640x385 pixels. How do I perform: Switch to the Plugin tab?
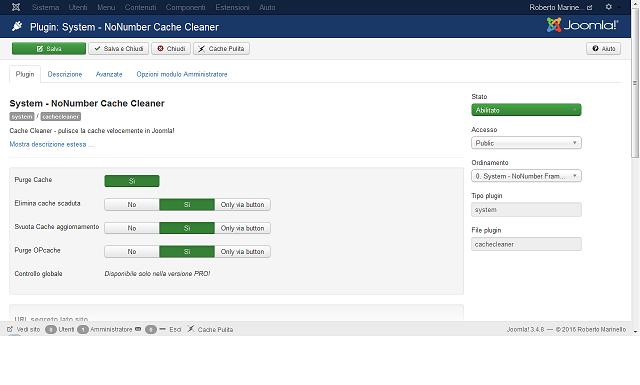pyautogui.click(x=25, y=74)
